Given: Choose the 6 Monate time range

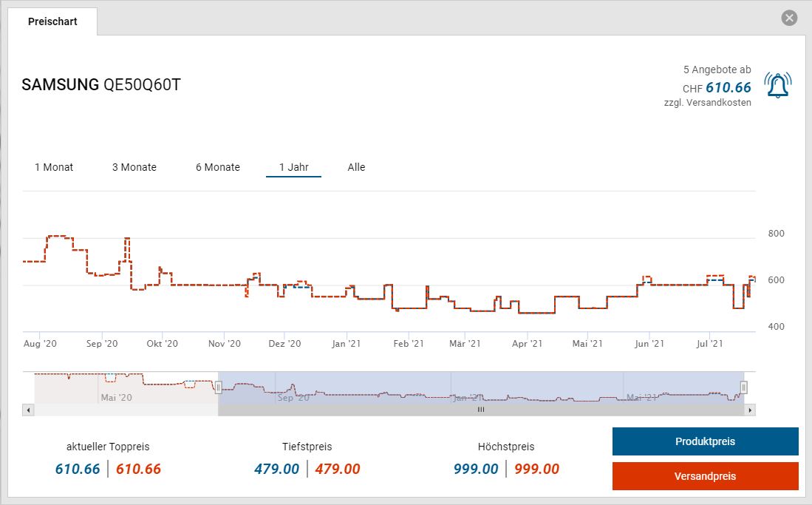Looking at the screenshot, I should (x=218, y=167).
